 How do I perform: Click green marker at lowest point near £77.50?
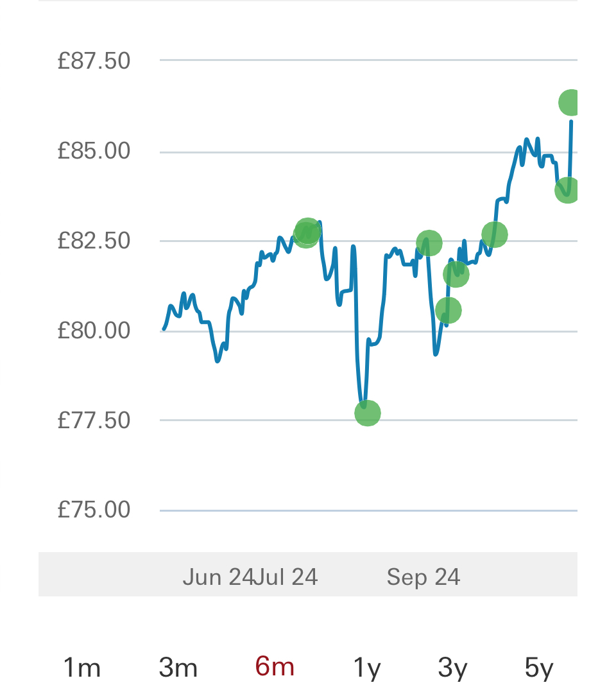367,413
